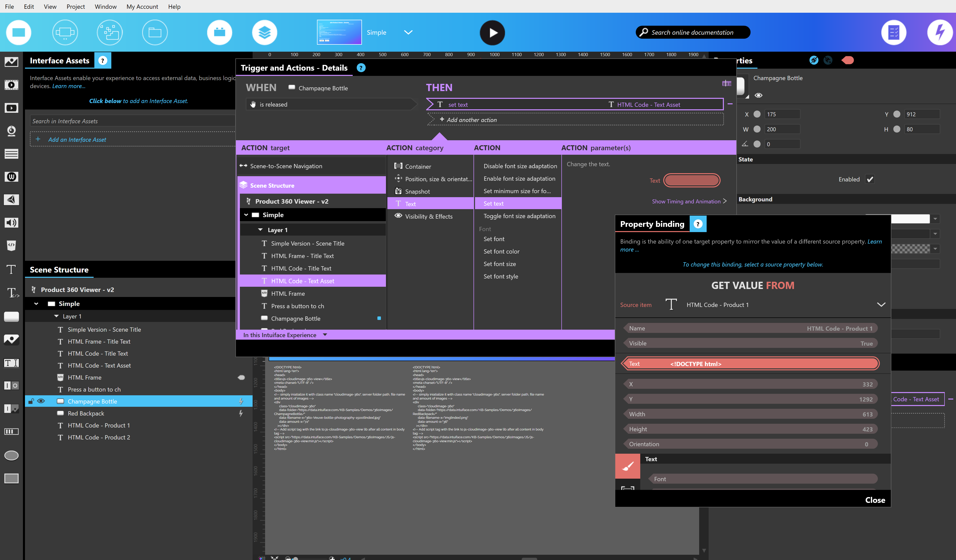
Task: Toggle binding circle next to X property
Action: pos(757,114)
